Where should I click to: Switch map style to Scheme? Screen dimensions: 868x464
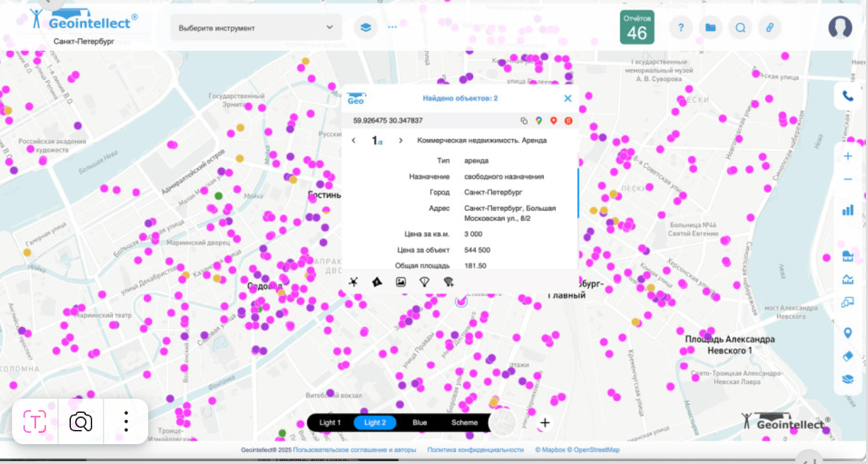pyautogui.click(x=464, y=423)
